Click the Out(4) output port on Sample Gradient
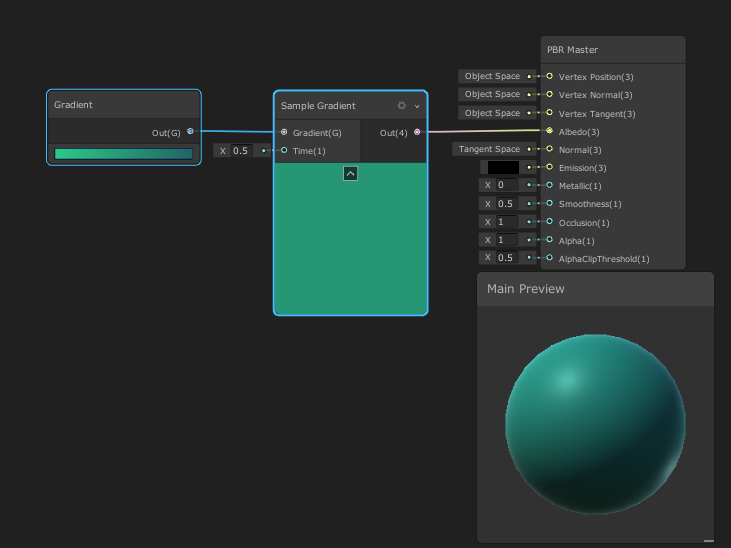 [x=417, y=132]
